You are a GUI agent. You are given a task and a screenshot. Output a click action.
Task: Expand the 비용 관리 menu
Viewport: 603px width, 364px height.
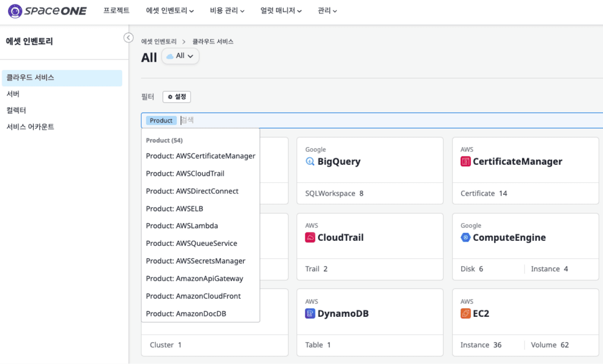click(x=227, y=11)
